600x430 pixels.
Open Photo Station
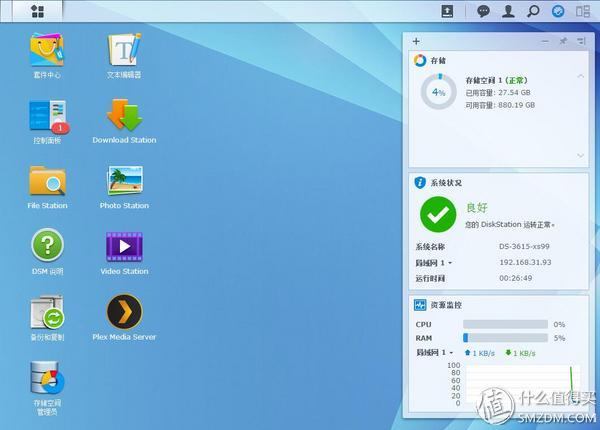pyautogui.click(x=124, y=181)
